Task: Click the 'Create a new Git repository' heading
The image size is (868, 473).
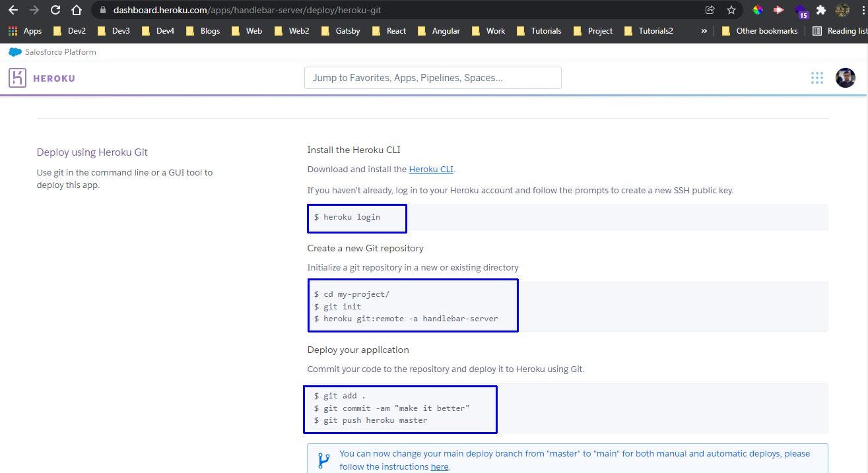Action: (x=366, y=248)
